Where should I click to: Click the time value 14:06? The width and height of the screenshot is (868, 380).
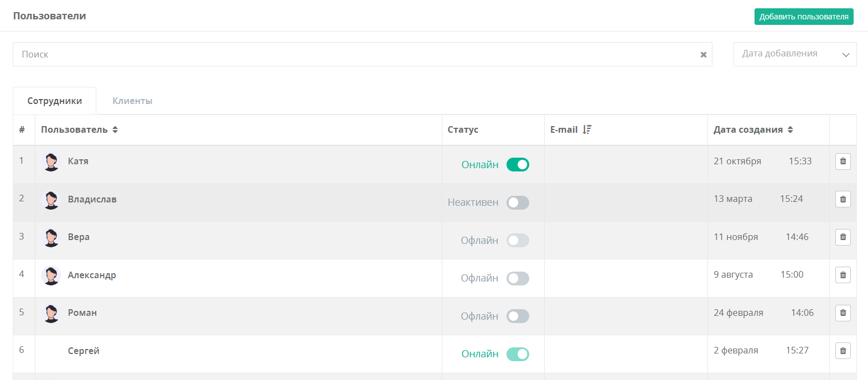click(x=802, y=313)
